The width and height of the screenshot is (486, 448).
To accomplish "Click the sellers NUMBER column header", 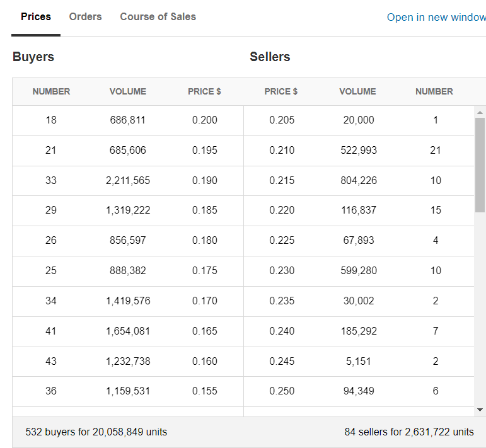I will tap(434, 91).
